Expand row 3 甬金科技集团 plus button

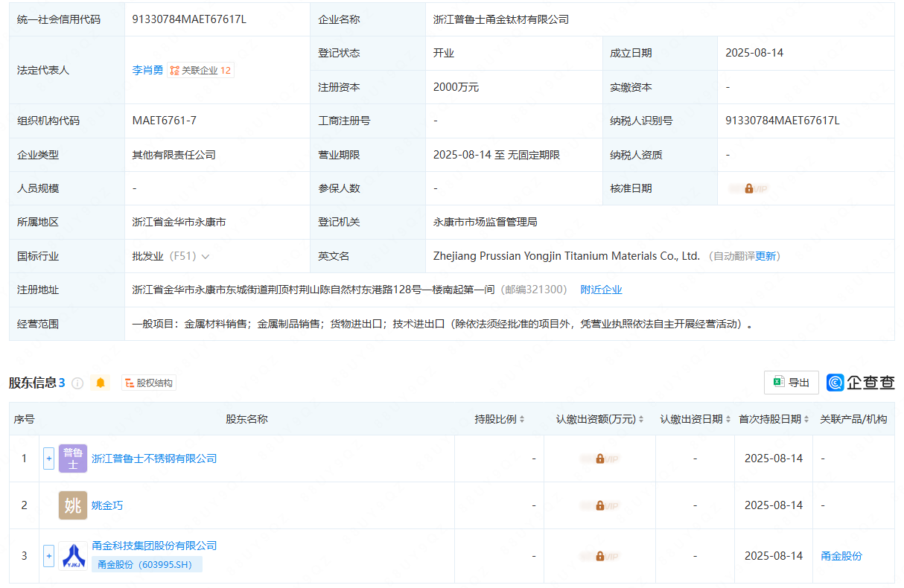pyautogui.click(x=49, y=555)
